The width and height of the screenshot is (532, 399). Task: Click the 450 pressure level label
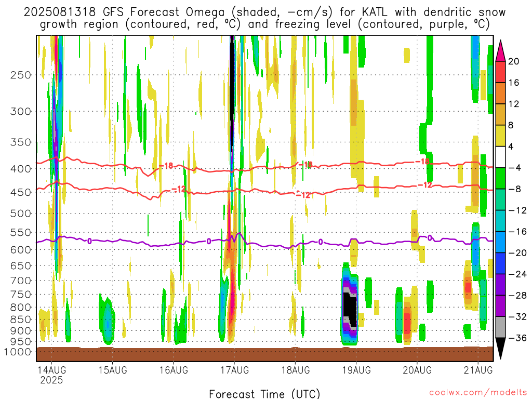(21, 192)
